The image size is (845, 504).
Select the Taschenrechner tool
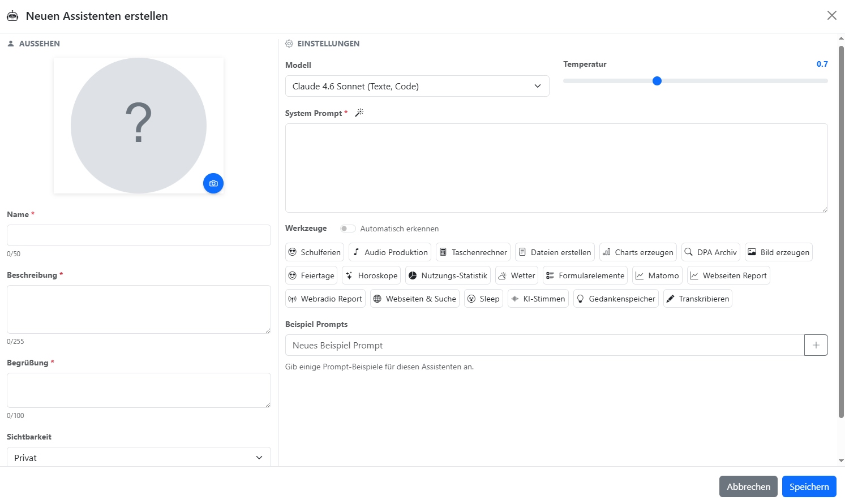[473, 252]
